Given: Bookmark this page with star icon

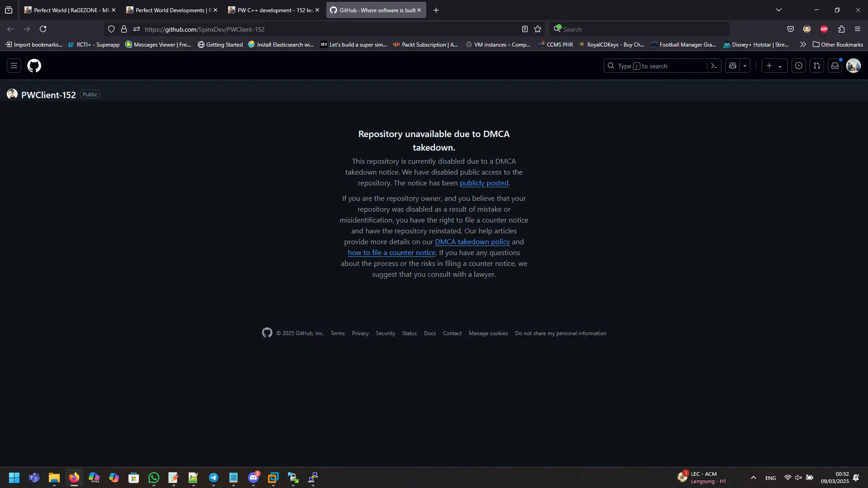Looking at the screenshot, I should tap(538, 29).
